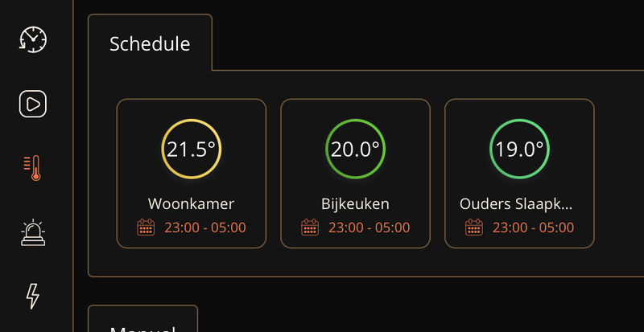Image resolution: width=644 pixels, height=332 pixels.
Task: Click the Woonkamer 21.5° temperature dial
Action: (x=191, y=149)
